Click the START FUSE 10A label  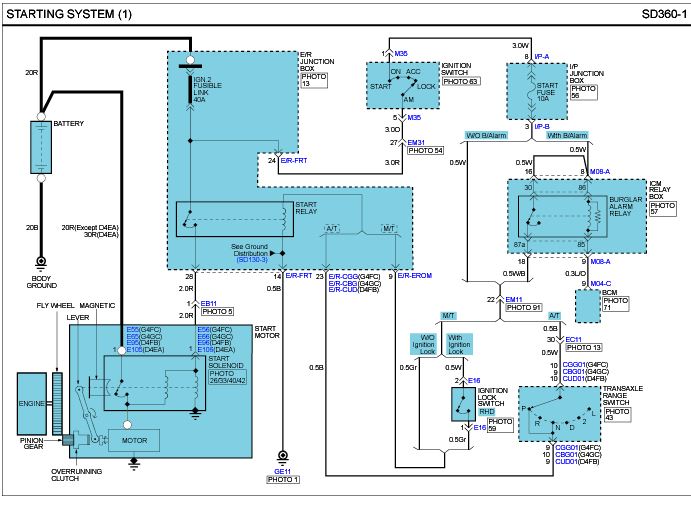[x=547, y=92]
